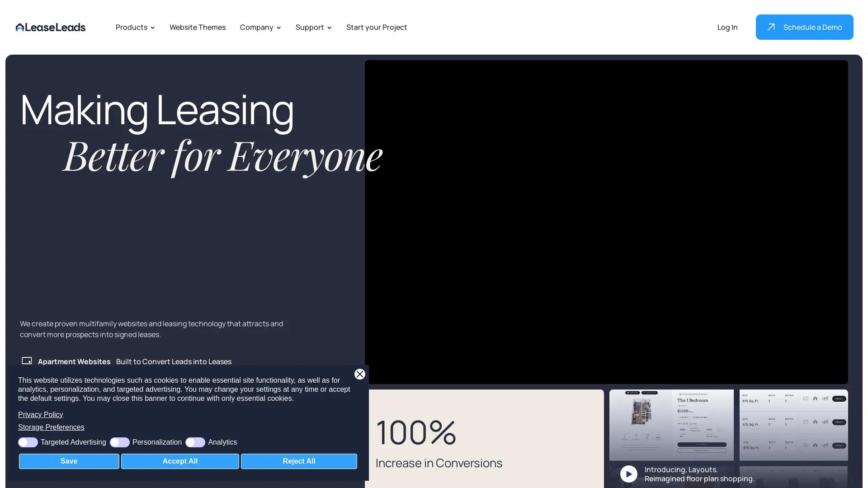The image size is (868, 488).
Task: Open the Privacy Policy link
Action: pos(40,414)
